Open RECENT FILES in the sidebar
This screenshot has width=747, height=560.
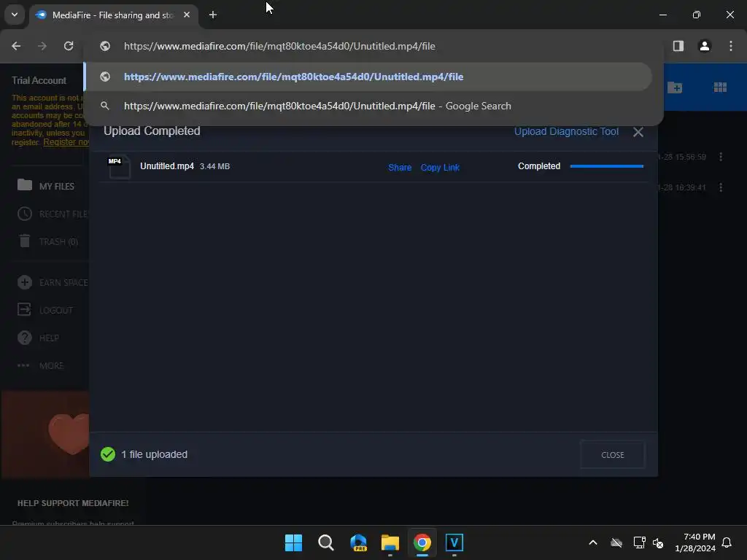[53, 214]
